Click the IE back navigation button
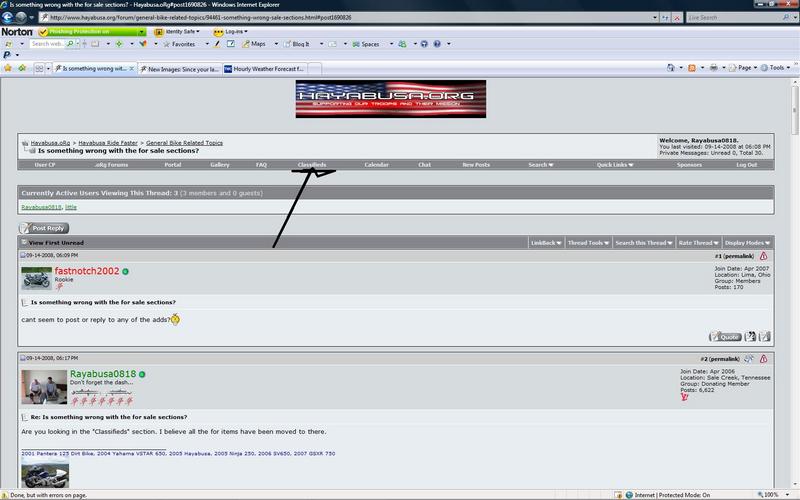800x500 pixels. click(8, 18)
